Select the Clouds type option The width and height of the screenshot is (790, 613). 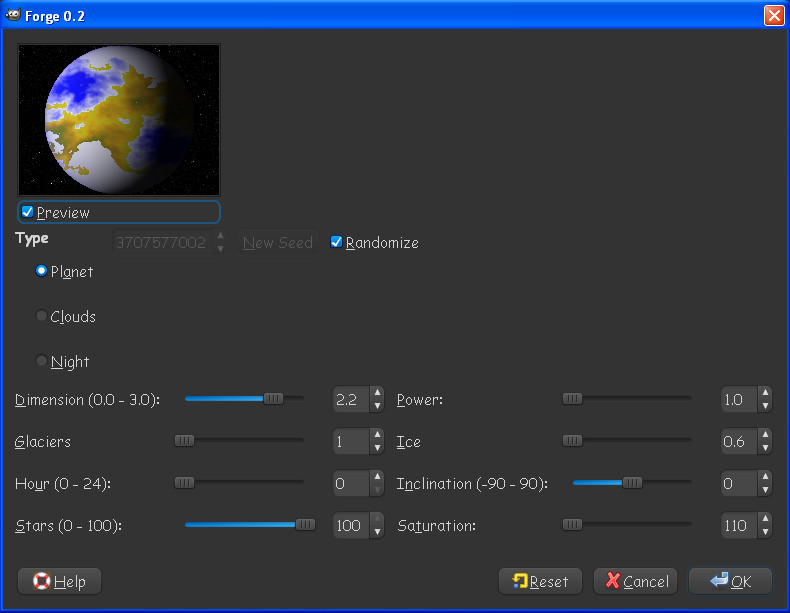[42, 316]
